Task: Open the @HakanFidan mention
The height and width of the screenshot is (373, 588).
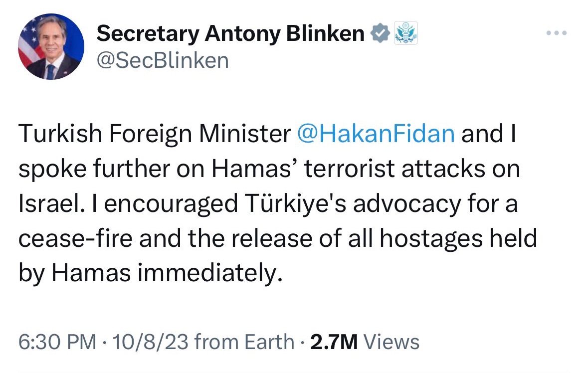Action: click(376, 135)
